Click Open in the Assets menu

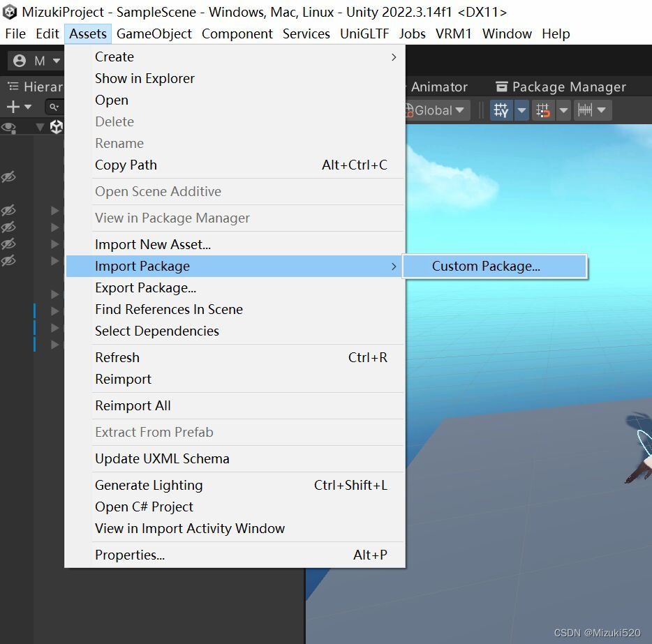235,100
